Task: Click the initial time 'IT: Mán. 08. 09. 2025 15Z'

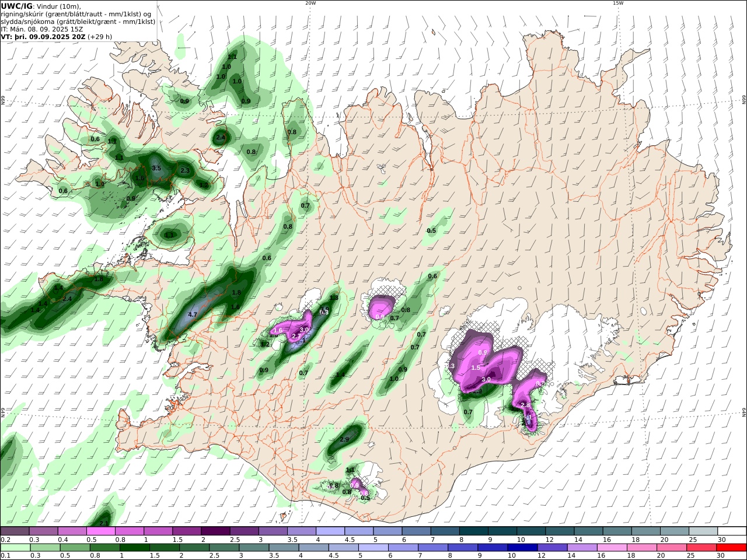Action: pos(42,29)
